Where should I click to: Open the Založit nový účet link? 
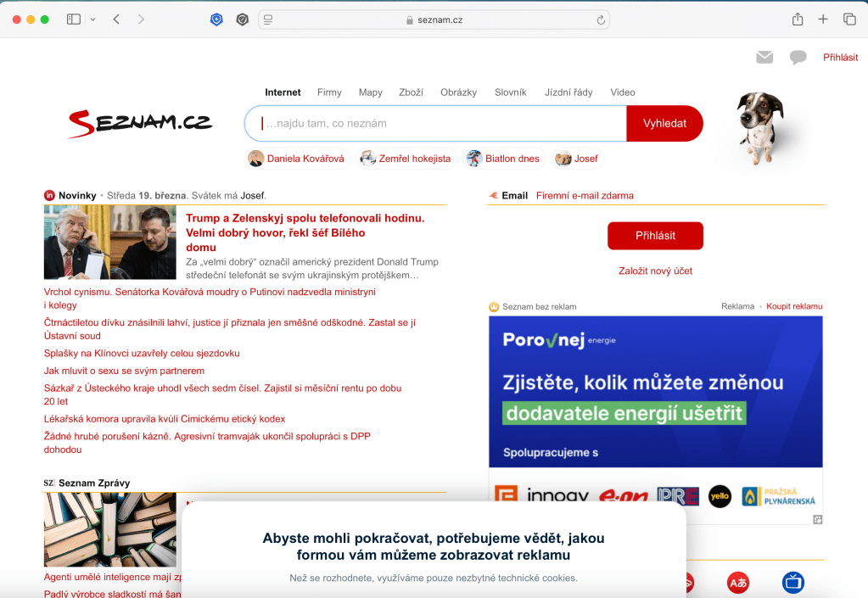point(655,271)
